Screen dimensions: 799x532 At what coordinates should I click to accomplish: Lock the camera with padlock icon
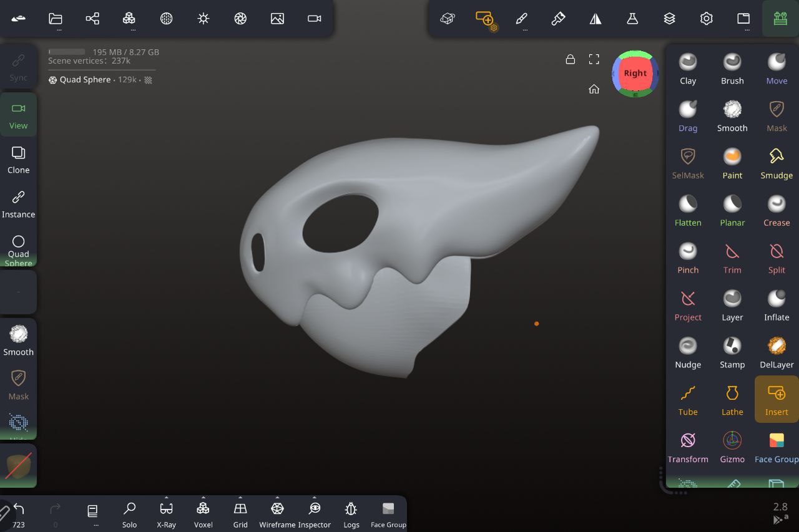[570, 59]
